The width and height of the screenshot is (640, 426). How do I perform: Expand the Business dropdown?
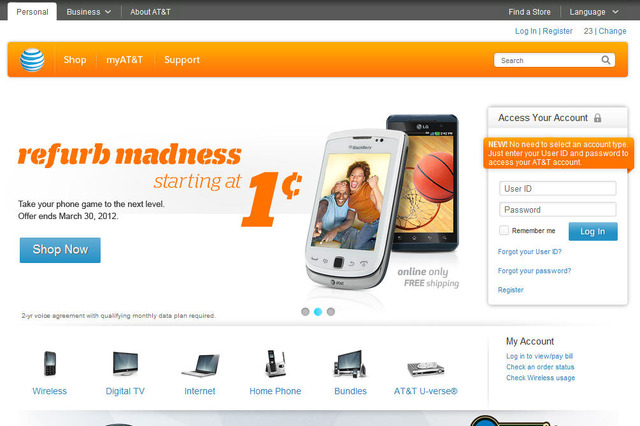[89, 12]
